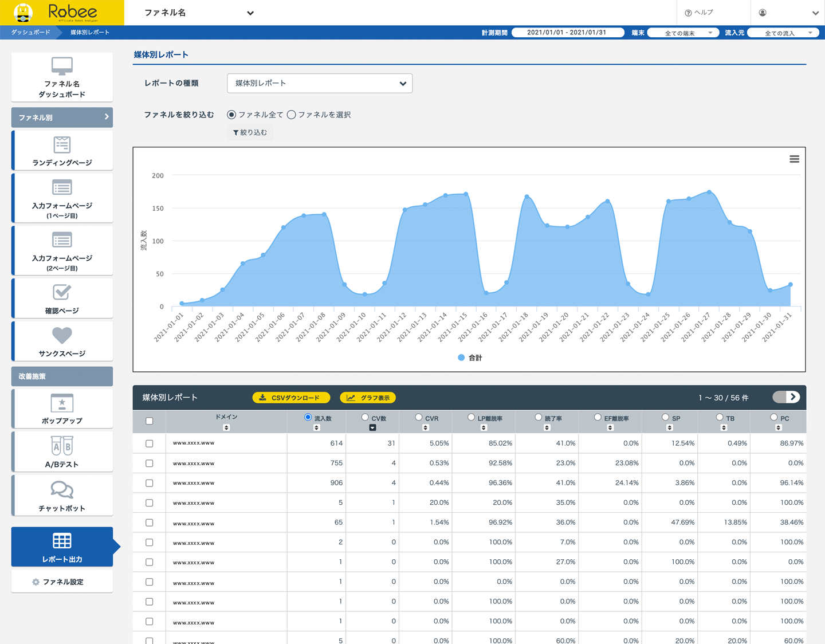Expand the 流入元 source dropdown
The image size is (825, 644).
[783, 33]
